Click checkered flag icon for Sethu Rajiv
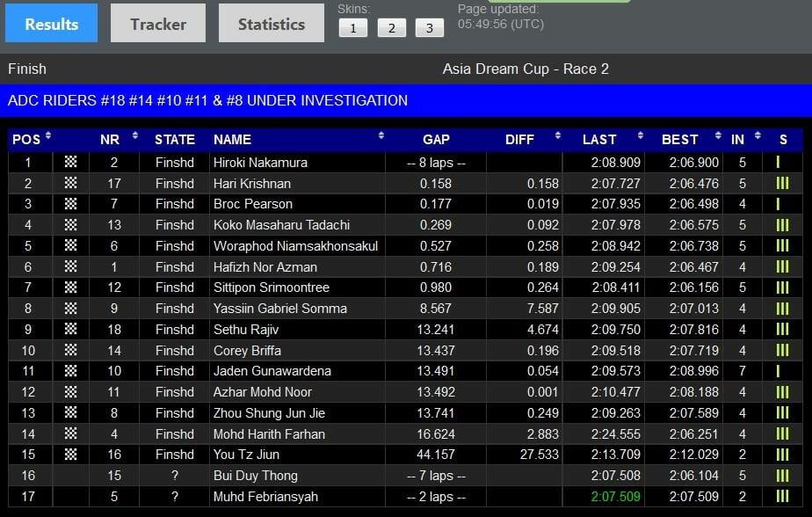Viewport: 812px width, 517px height. point(71,329)
